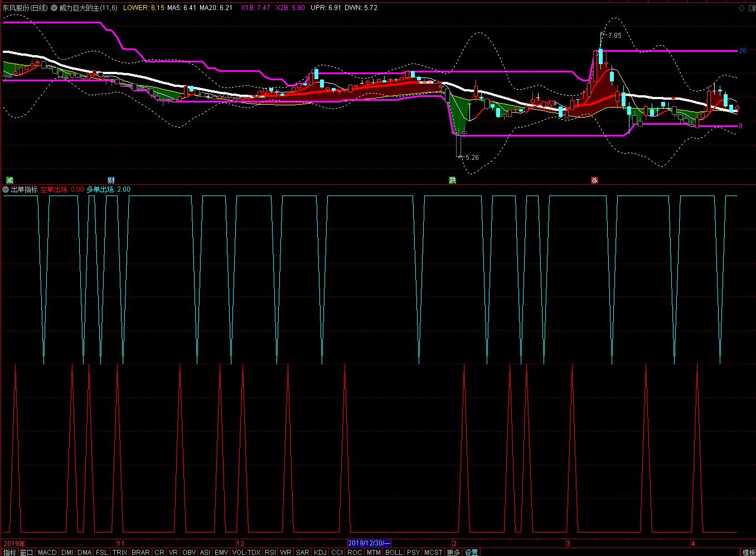Image resolution: width=756 pixels, height=556 pixels.
Task: Click the month 4 timeline label
Action: (693, 543)
